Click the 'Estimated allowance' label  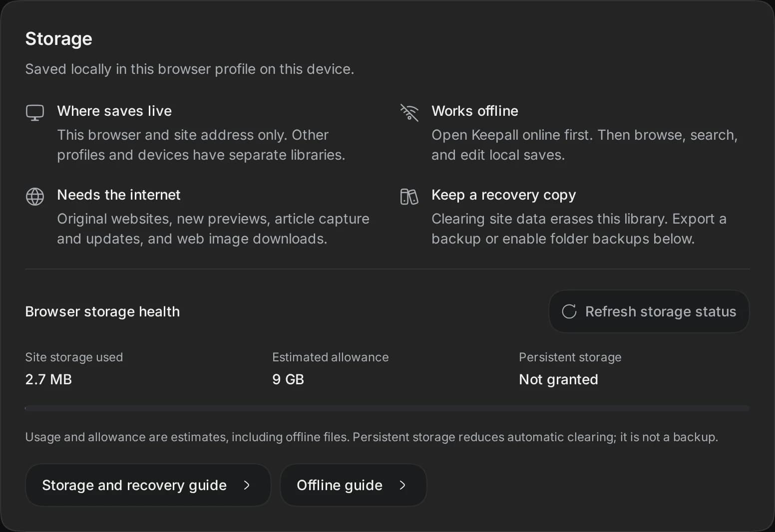(331, 357)
